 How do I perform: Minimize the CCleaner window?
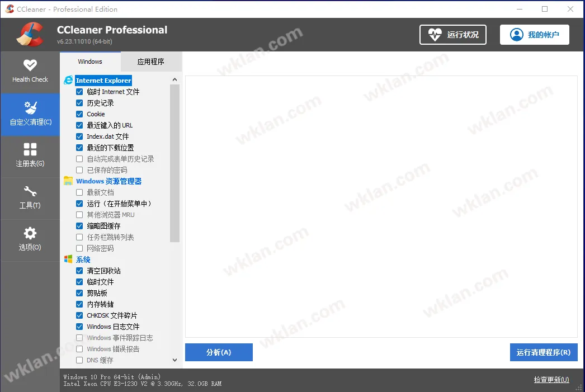coord(520,9)
